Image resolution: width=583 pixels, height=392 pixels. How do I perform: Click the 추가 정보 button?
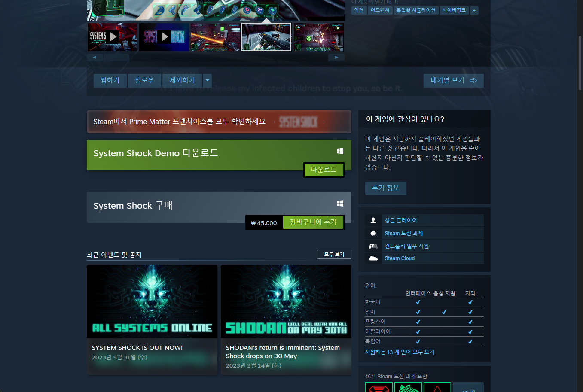tap(386, 188)
